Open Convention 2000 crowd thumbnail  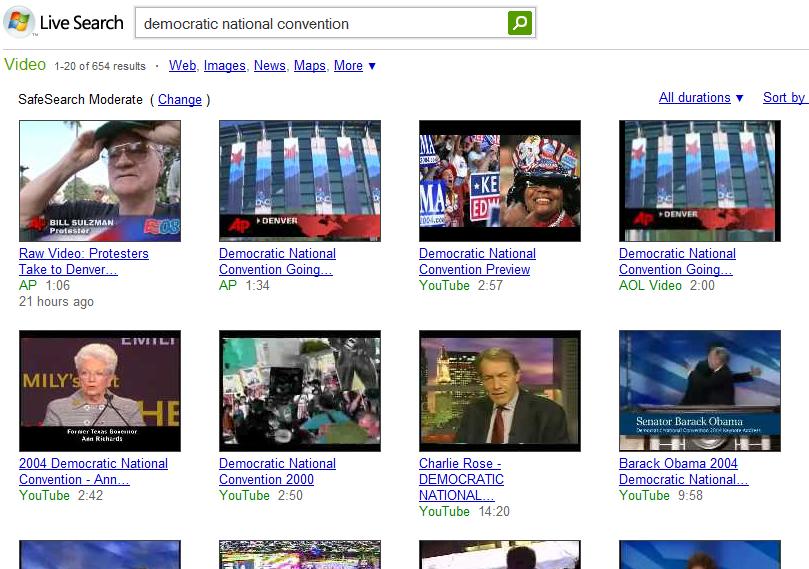tap(300, 391)
